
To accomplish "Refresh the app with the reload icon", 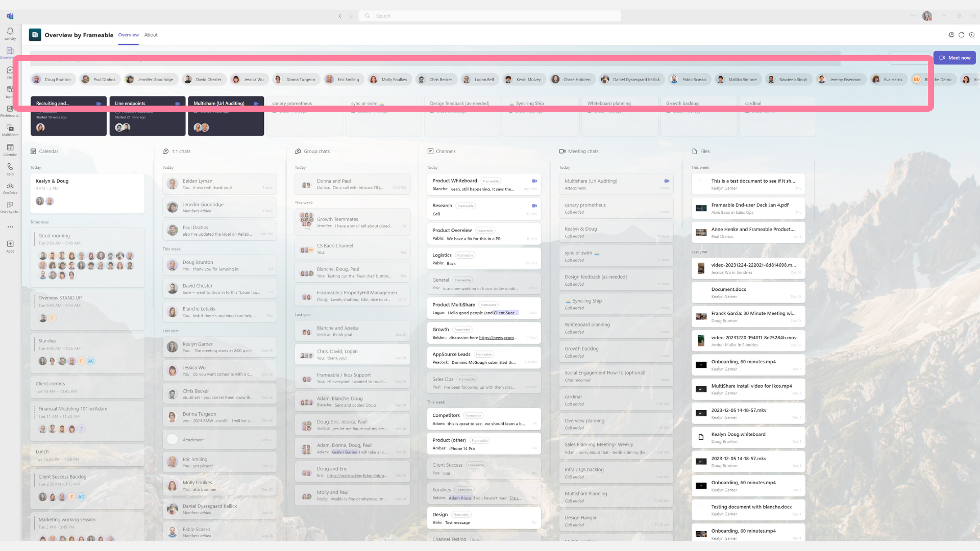I will click(x=962, y=35).
